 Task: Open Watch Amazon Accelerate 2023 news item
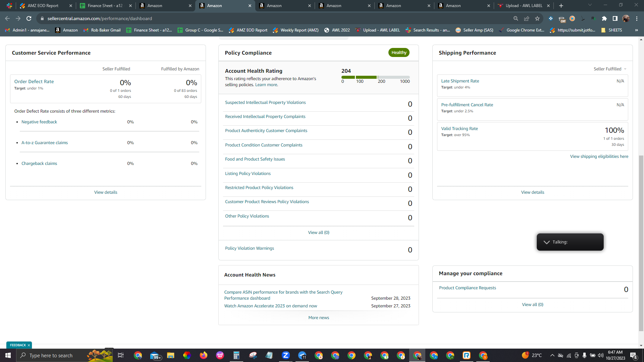pyautogui.click(x=271, y=306)
